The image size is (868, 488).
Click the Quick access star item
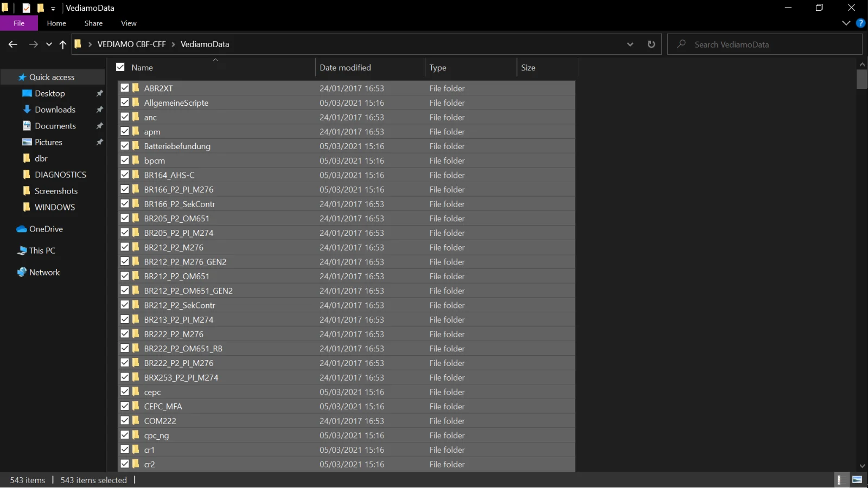[52, 77]
